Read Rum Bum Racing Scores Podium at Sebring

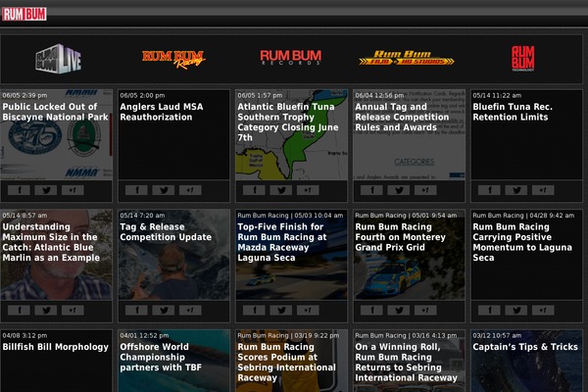click(287, 363)
